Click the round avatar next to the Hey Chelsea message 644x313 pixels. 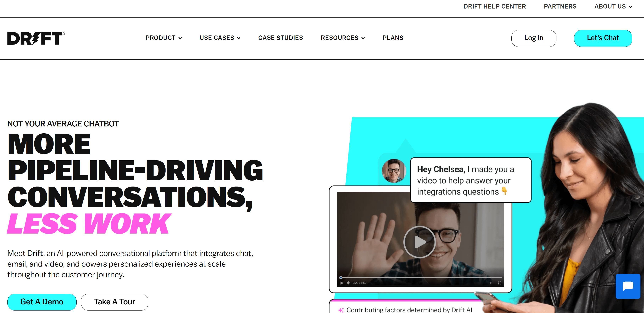[394, 171]
